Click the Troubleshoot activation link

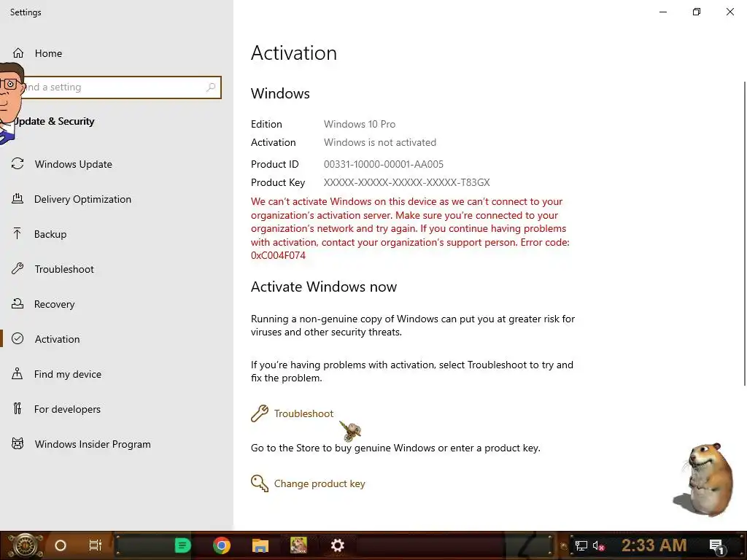point(303,413)
